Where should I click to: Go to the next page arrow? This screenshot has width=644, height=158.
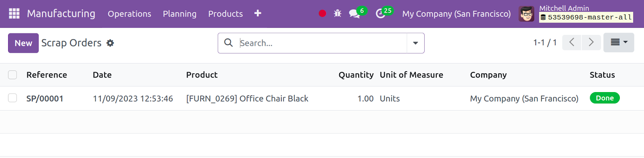(x=591, y=42)
